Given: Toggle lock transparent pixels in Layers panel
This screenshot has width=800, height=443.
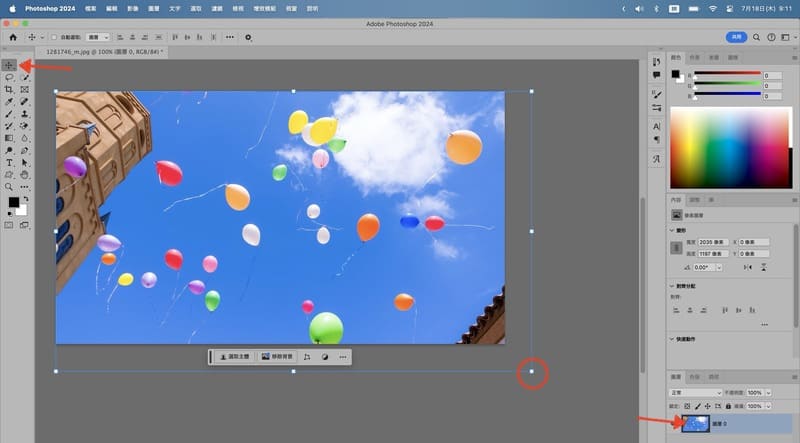Looking at the screenshot, I should [687, 406].
